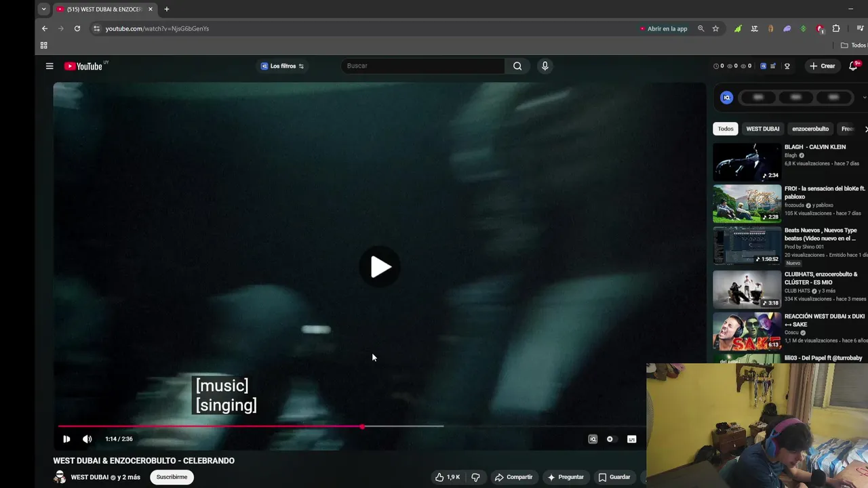Click the play/pause control in player bar

(x=66, y=439)
